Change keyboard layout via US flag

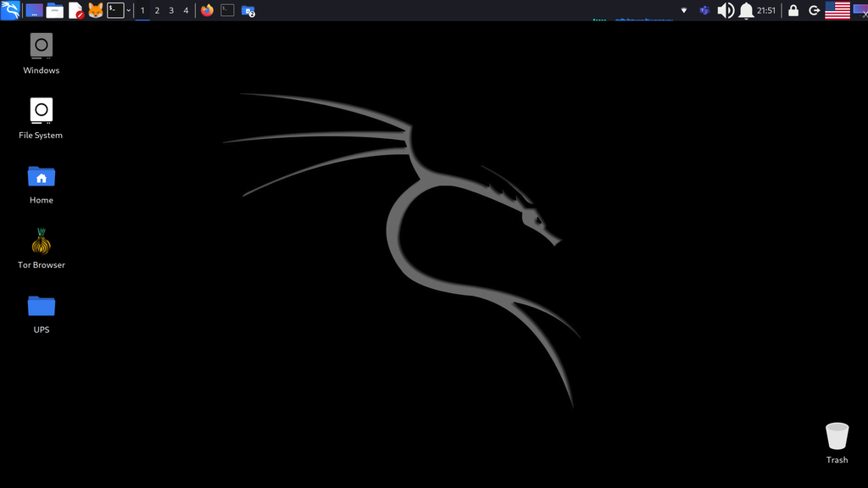(x=837, y=10)
